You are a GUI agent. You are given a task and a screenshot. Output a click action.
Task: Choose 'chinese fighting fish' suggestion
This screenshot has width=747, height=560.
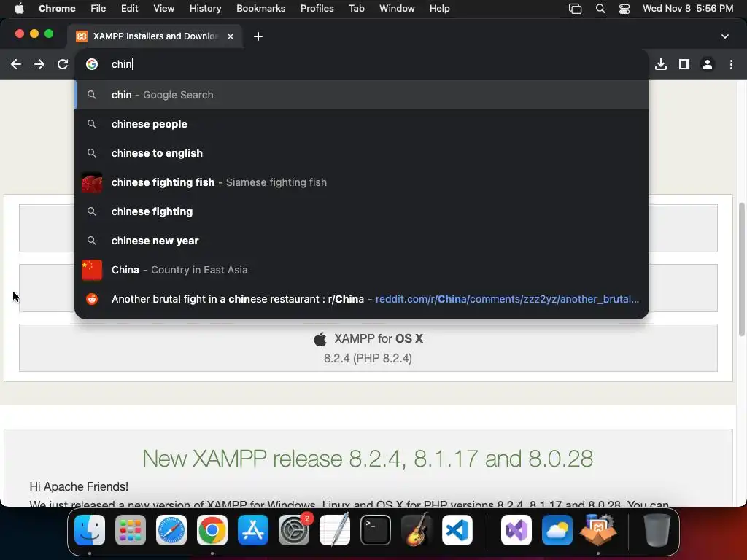[362, 182]
